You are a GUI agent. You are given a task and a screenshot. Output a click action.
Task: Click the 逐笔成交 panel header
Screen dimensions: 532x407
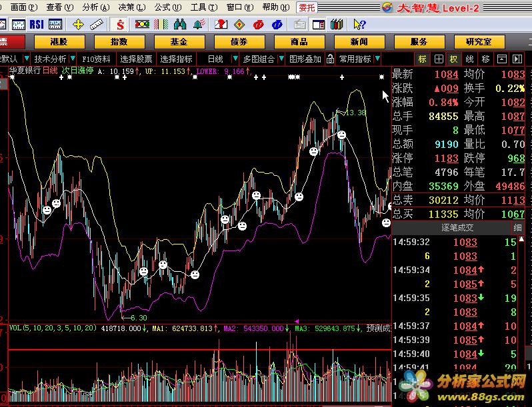pyautogui.click(x=457, y=228)
